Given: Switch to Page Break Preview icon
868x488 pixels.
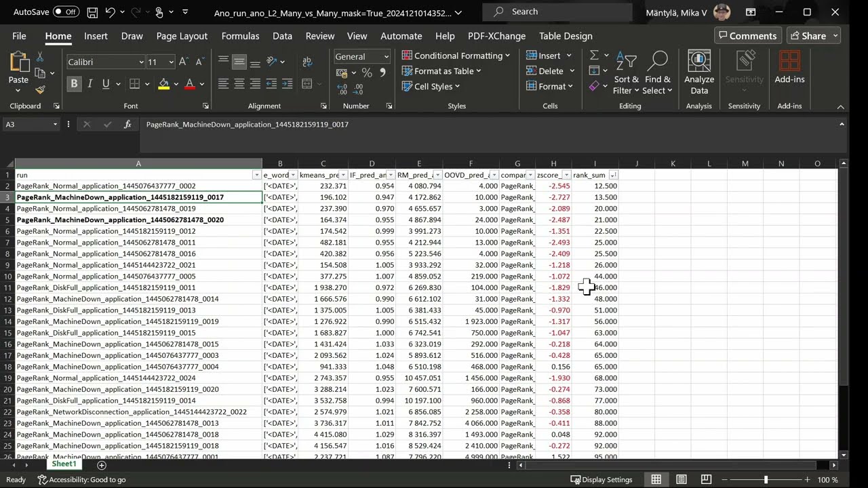Looking at the screenshot, I should point(706,479).
